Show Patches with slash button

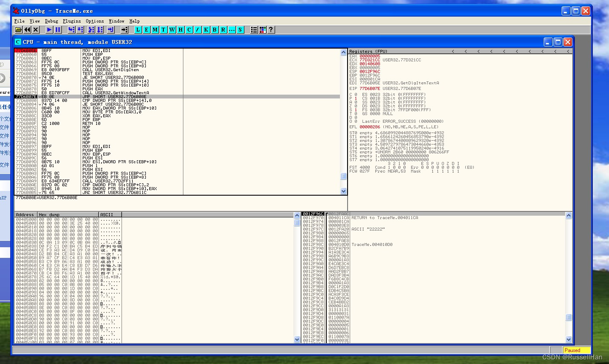(x=197, y=30)
